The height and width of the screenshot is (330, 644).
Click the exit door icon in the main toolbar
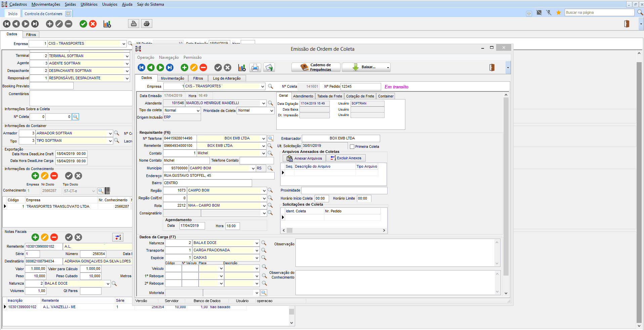click(627, 24)
